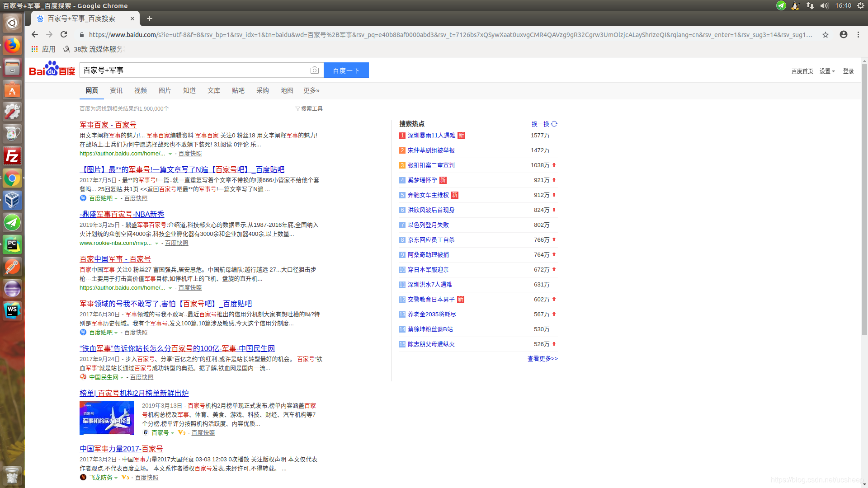
Task: Open 更多» search categories
Action: (311, 90)
